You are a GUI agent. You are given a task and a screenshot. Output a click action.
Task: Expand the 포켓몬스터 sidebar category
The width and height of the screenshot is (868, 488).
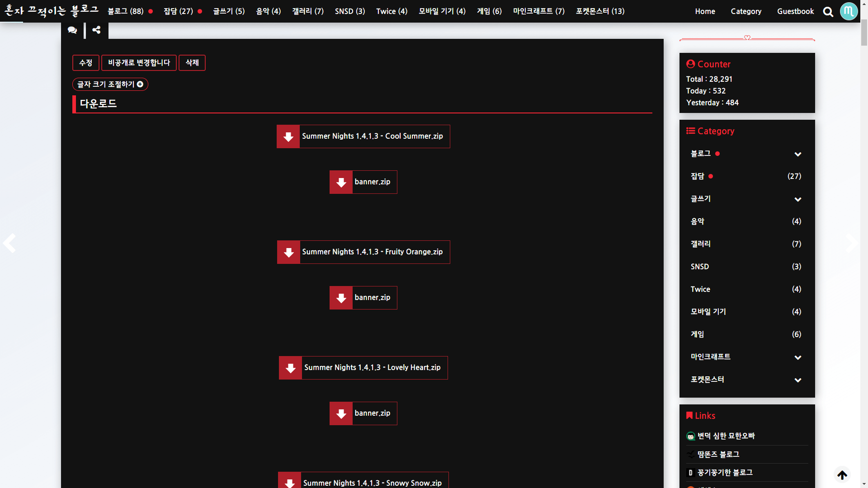[x=797, y=380]
